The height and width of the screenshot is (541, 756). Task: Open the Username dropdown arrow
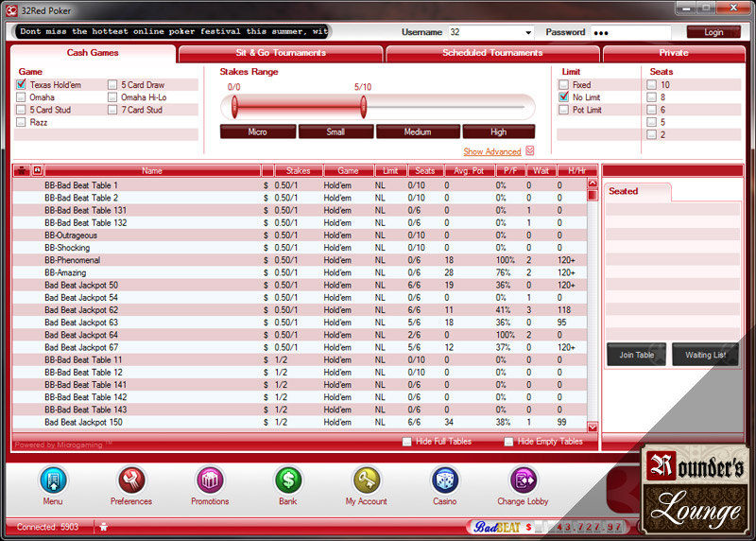[x=528, y=32]
